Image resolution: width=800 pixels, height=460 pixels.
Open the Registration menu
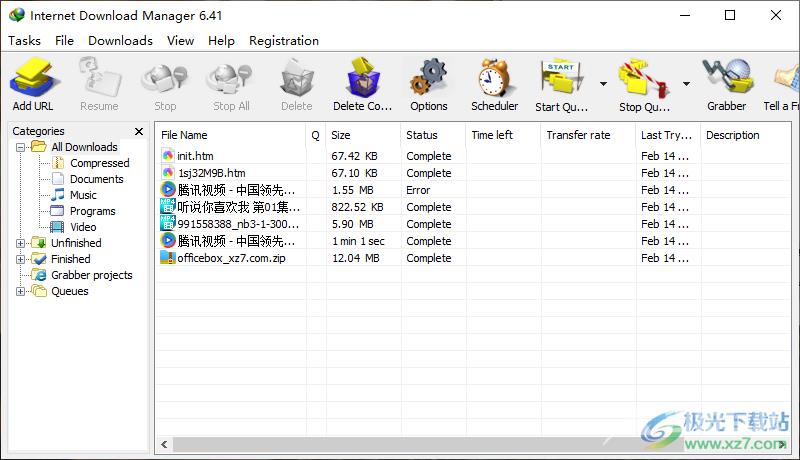point(284,41)
